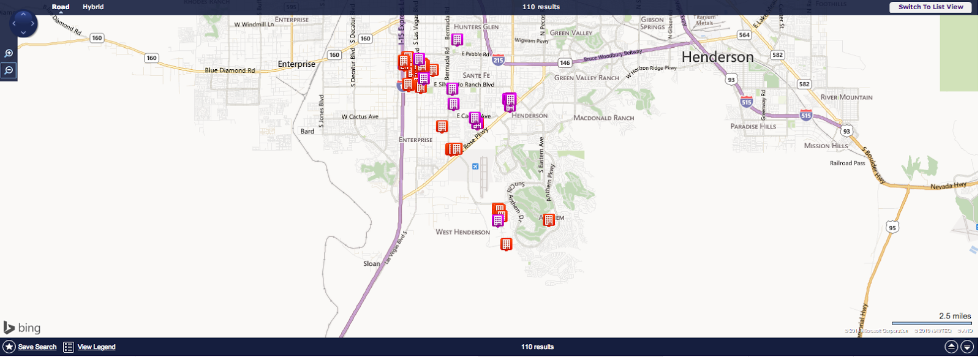This screenshot has height=357, width=980.
Task: Open the Save Search link
Action: tap(37, 347)
